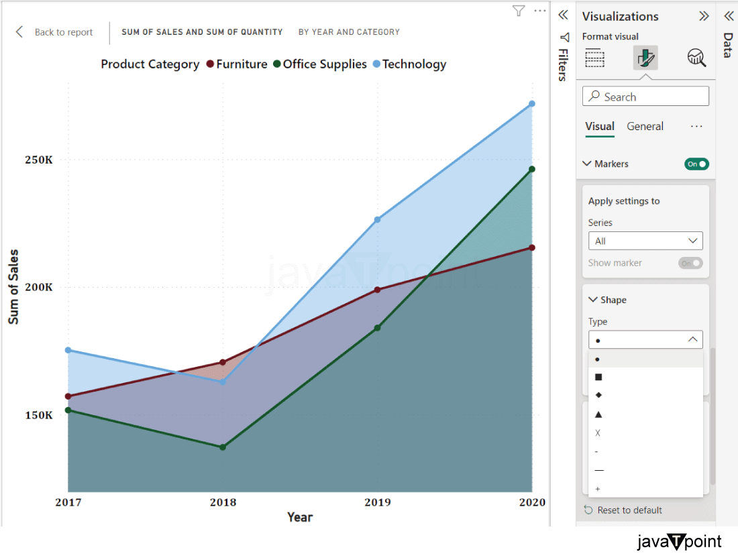Close the marker Type dropdown
This screenshot has width=738, height=560.
tap(645, 340)
